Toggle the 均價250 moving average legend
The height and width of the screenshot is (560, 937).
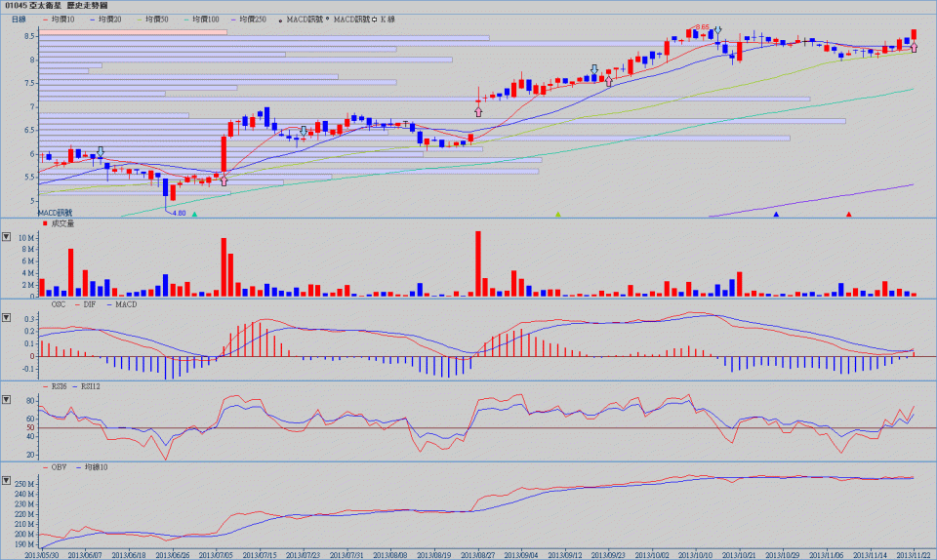pyautogui.click(x=249, y=19)
